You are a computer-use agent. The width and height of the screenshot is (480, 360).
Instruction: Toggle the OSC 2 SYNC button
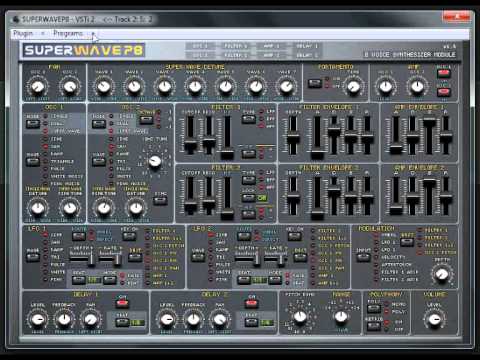[x=160, y=201]
